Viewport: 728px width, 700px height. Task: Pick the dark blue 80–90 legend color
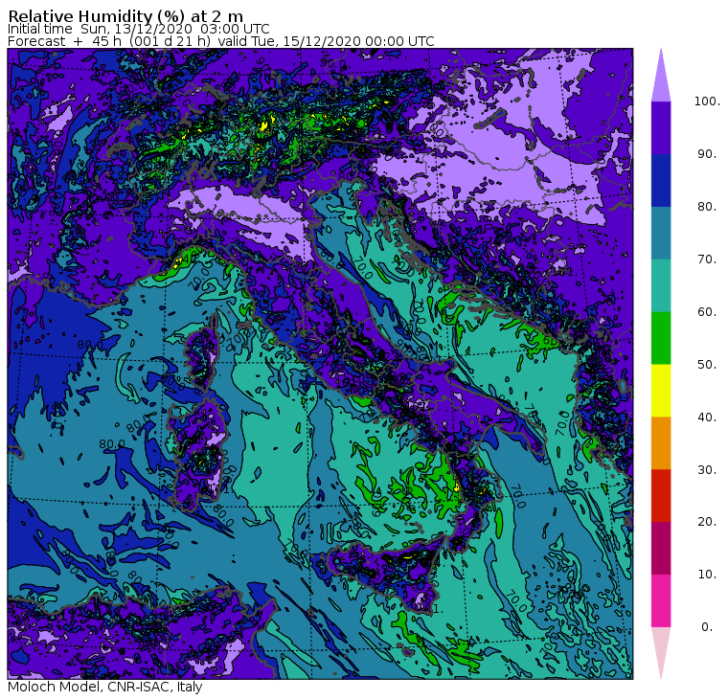click(661, 180)
